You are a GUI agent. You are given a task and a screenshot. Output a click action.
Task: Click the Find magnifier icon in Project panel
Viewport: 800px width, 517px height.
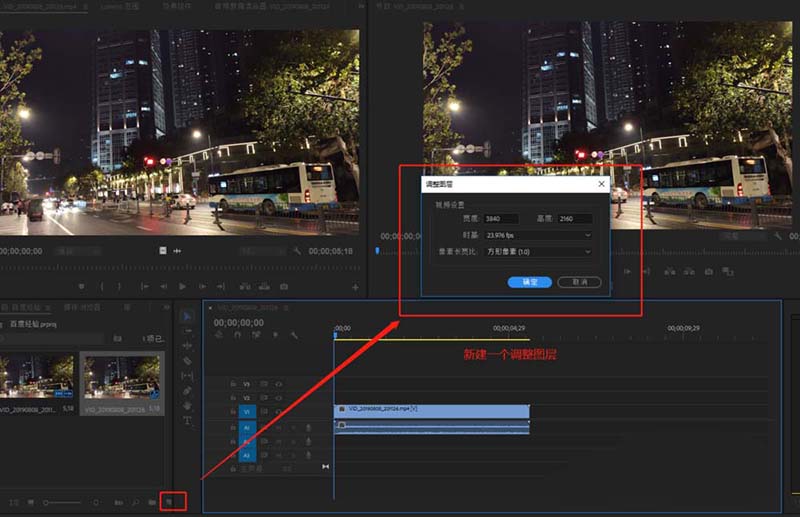pyautogui.click(x=135, y=501)
